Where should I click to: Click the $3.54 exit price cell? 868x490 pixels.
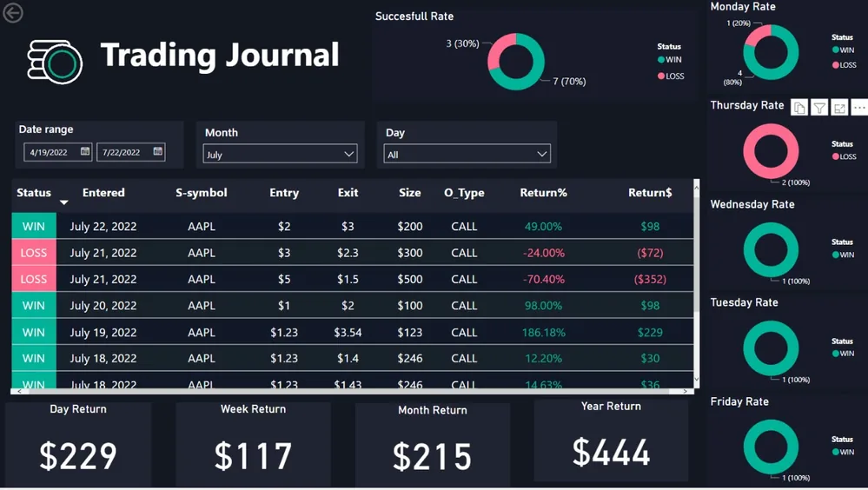(x=348, y=332)
